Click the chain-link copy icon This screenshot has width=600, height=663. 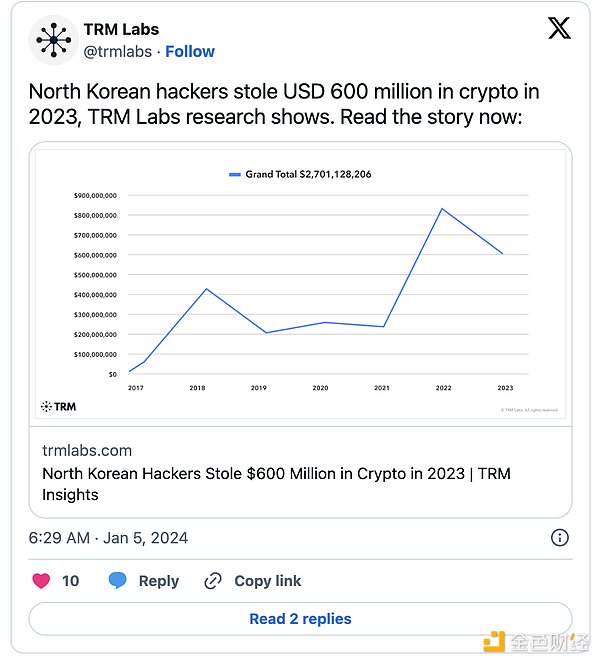[x=213, y=581]
